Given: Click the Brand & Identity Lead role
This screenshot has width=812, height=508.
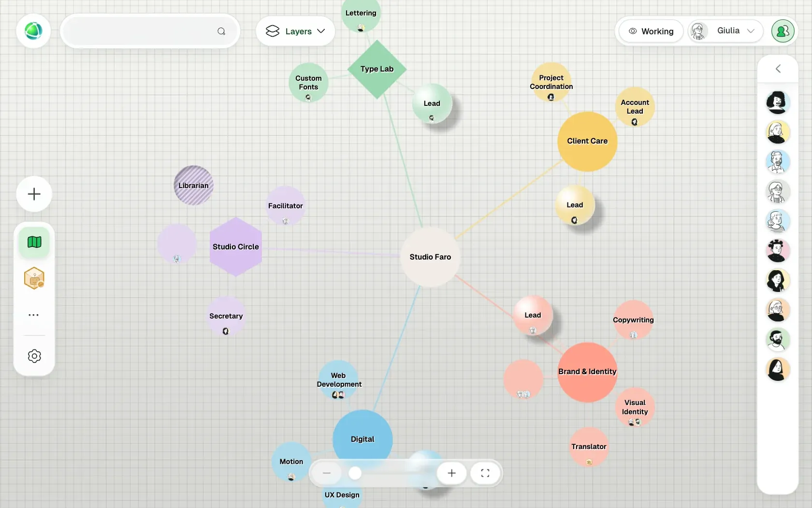Looking at the screenshot, I should click(x=533, y=316).
